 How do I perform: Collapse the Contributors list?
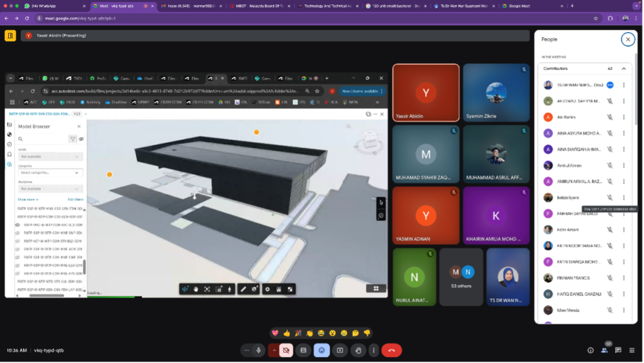(624, 69)
